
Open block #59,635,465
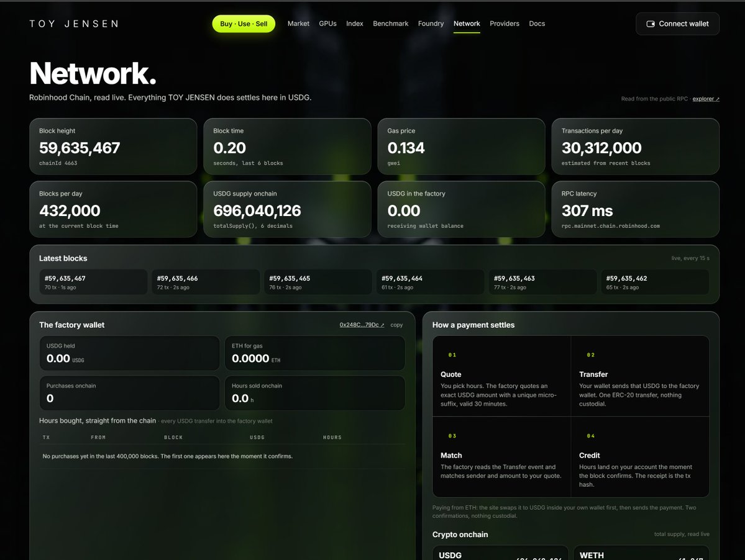318,282
